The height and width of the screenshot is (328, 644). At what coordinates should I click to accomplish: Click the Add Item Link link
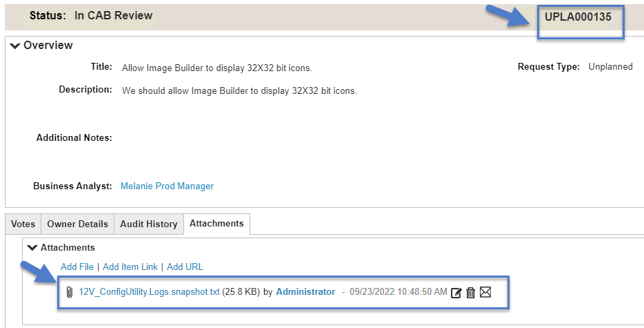[x=130, y=267]
